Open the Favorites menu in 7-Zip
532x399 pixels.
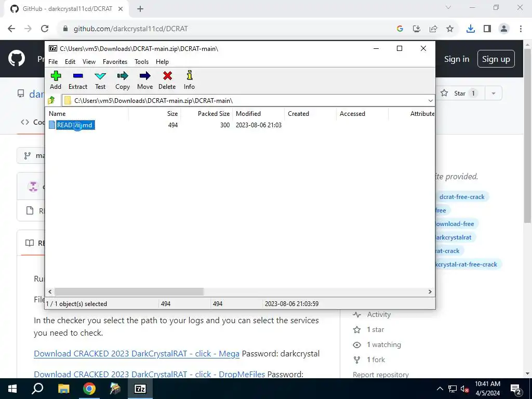click(x=115, y=62)
